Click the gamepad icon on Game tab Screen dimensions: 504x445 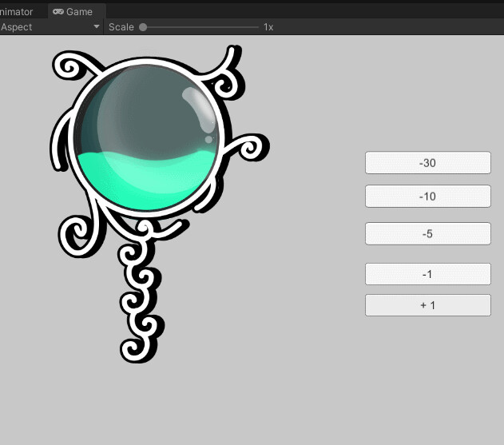click(58, 11)
